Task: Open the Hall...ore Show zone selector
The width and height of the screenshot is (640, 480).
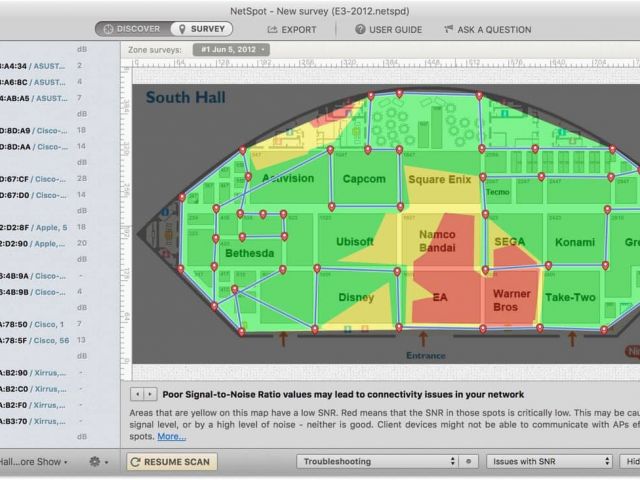Action: click(x=34, y=462)
